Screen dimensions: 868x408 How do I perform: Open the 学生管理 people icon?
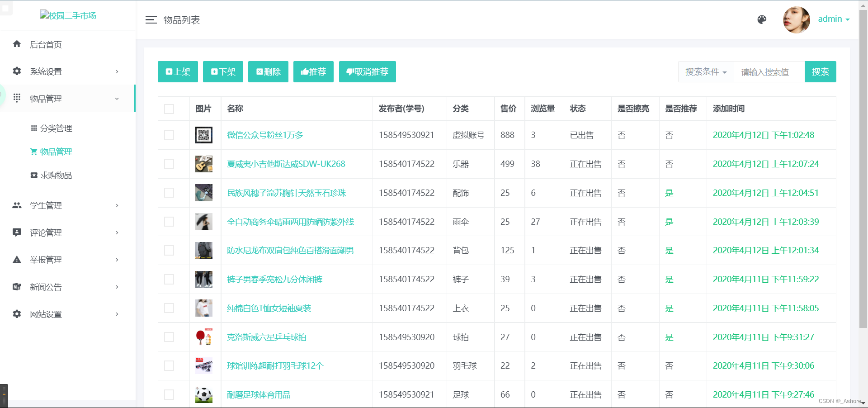pyautogui.click(x=17, y=205)
